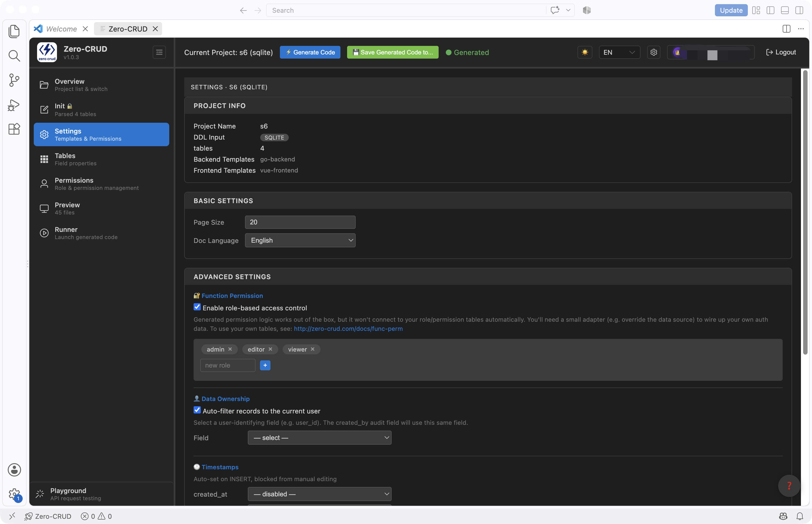Open the Explorer view in activity bar
The width and height of the screenshot is (812, 524).
[x=14, y=31]
